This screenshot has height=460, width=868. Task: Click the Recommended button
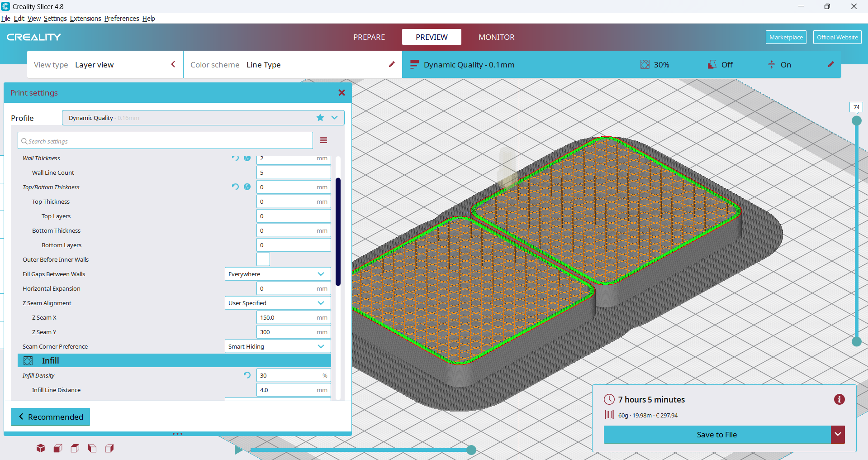tap(50, 417)
